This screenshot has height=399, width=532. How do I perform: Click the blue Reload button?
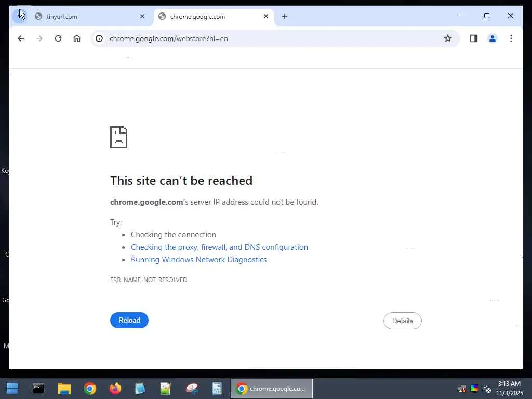coord(129,320)
